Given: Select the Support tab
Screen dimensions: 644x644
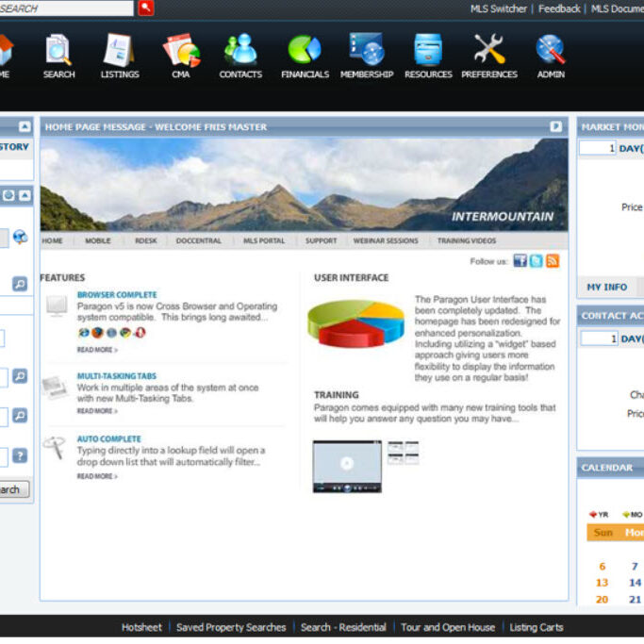Looking at the screenshot, I should point(321,240).
